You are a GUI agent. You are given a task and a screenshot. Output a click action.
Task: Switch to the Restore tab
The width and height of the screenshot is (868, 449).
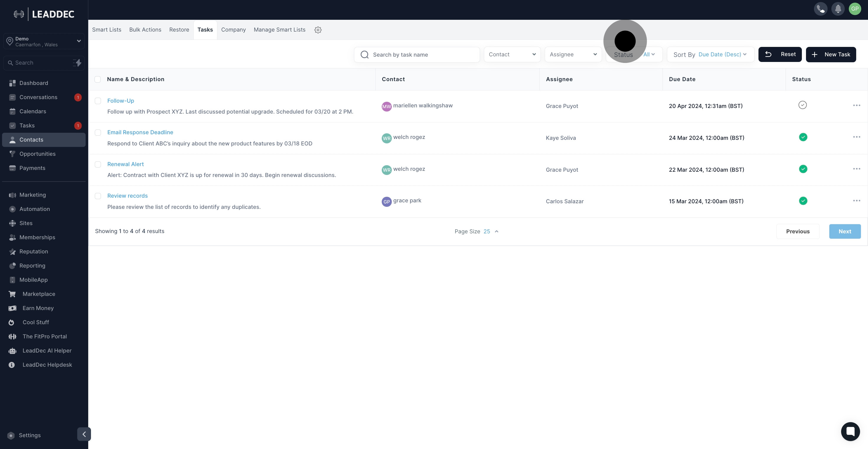pos(179,30)
